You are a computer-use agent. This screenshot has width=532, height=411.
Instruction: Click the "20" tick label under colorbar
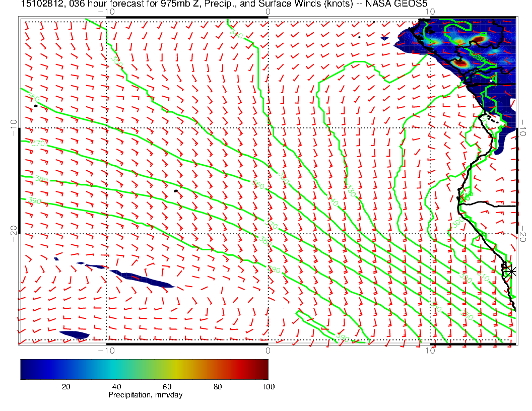coord(65,386)
